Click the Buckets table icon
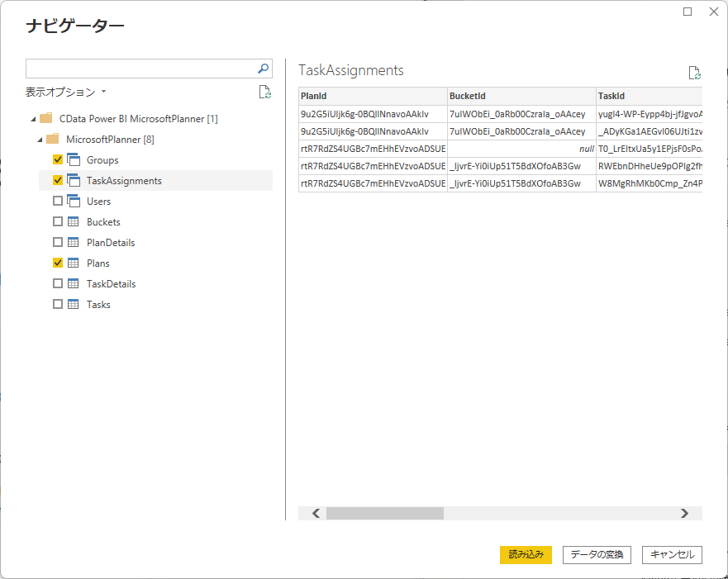Image resolution: width=728 pixels, height=579 pixels. [x=74, y=221]
